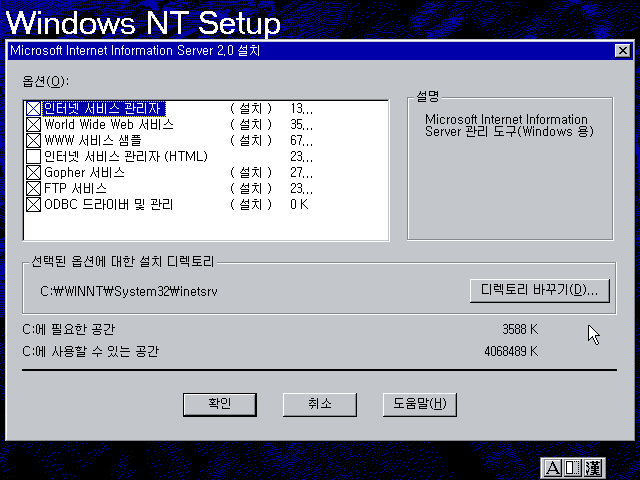640x480 pixels.
Task: Toggle the WWW 서비스 샘플 checkbox
Action: tap(33, 140)
